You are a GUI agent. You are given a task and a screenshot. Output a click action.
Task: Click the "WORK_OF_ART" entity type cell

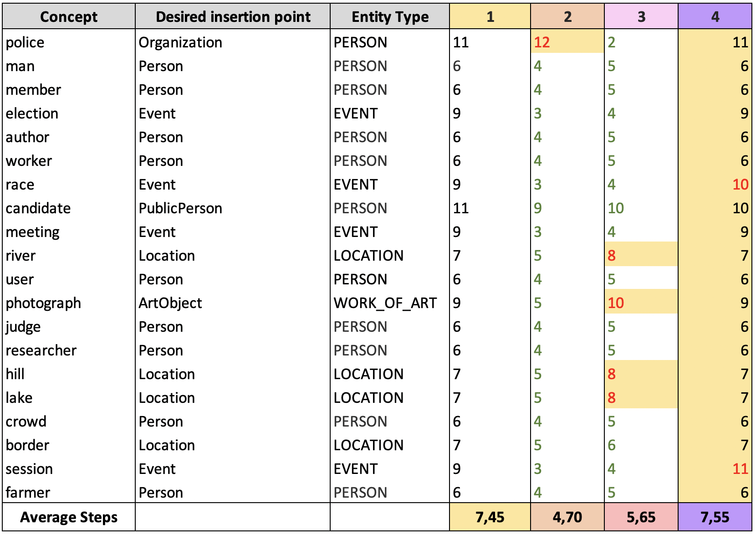[385, 303]
